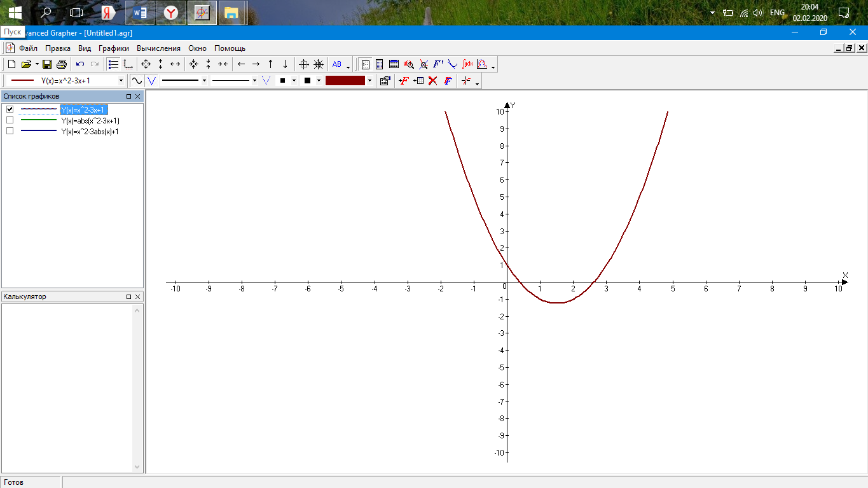Click the derivative F' icon
Viewport: 868px width, 488px height.
click(x=438, y=64)
